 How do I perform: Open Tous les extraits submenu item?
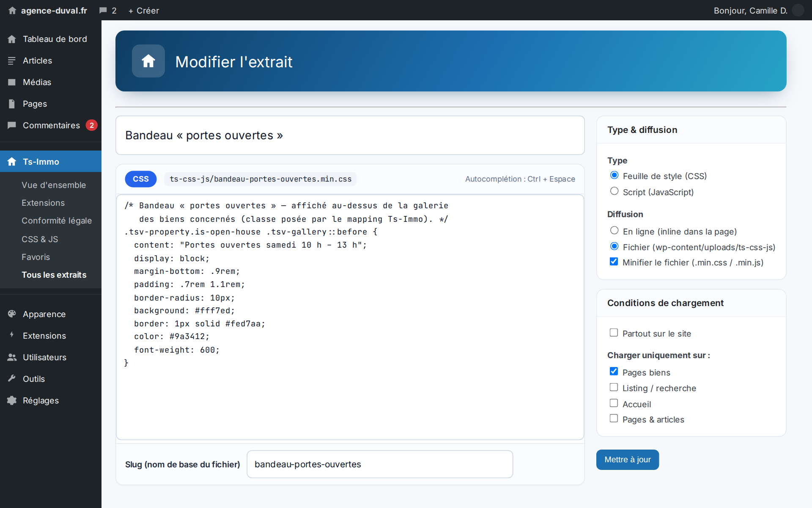click(x=54, y=275)
